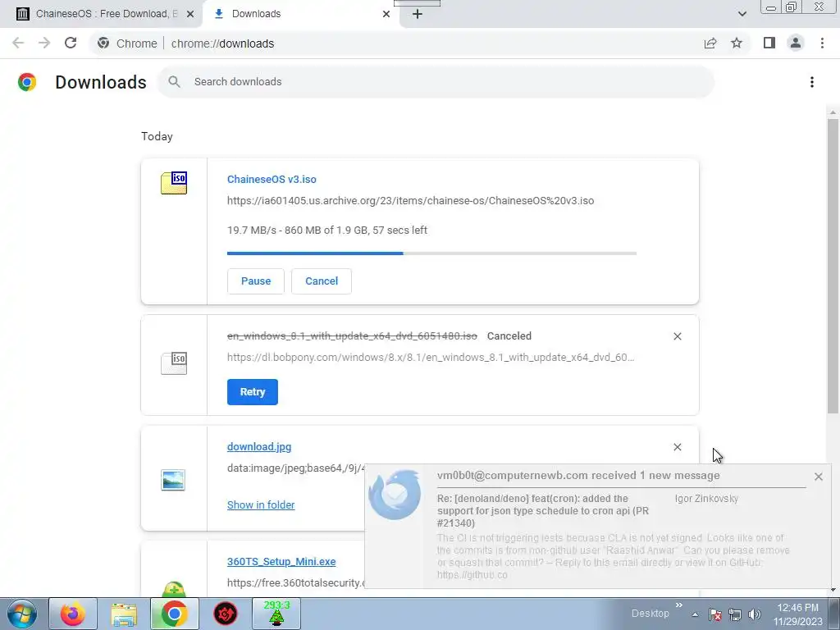840x630 pixels.
Task: Click the 19.7 MB/s download status text
Action: pyautogui.click(x=326, y=231)
